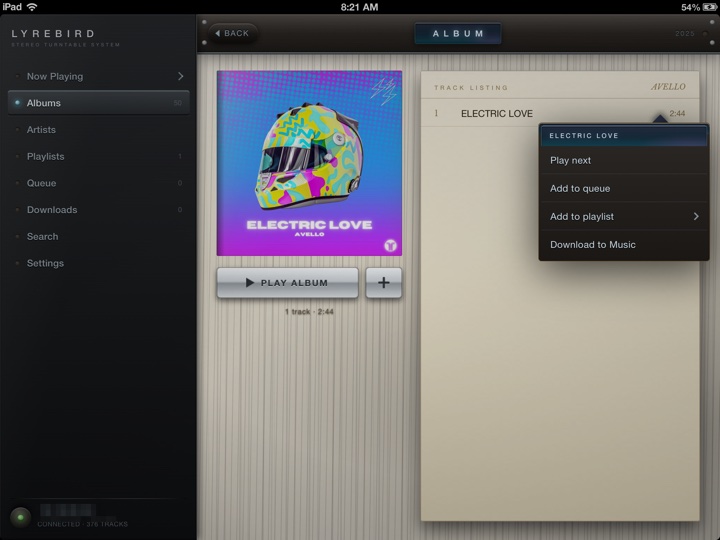The height and width of the screenshot is (540, 720).
Task: Click the 2025 year label in header
Action: [685, 34]
